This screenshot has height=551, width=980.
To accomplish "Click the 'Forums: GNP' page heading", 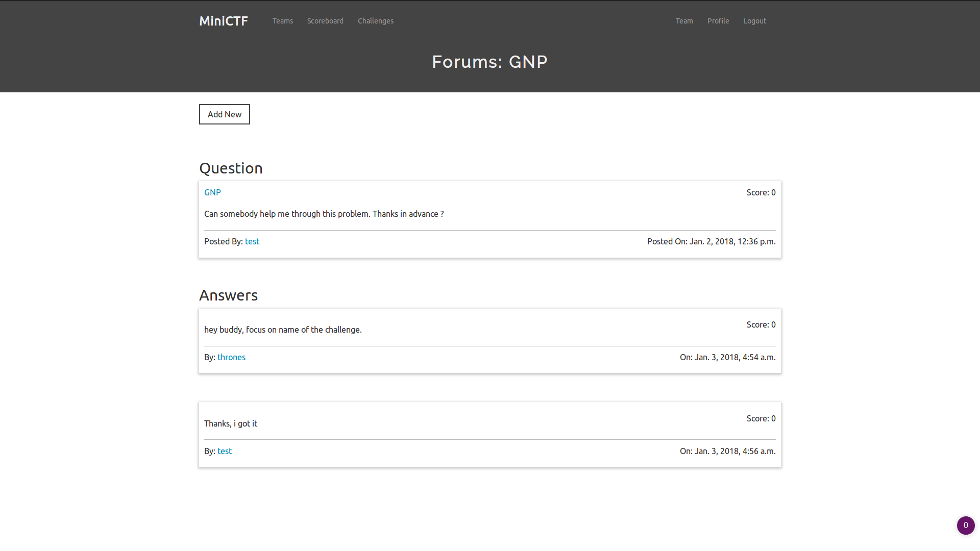I will [x=489, y=62].
